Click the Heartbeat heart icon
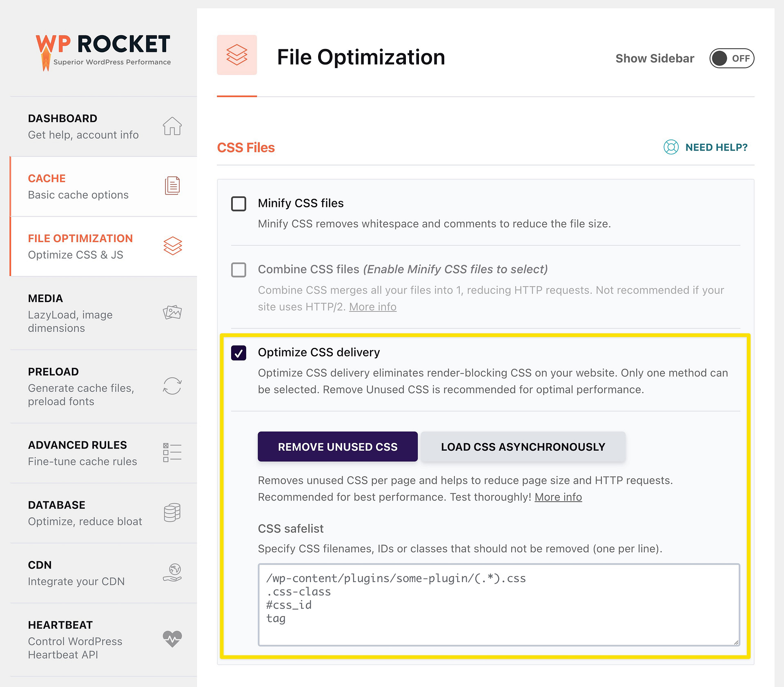This screenshot has width=784, height=687. (172, 639)
